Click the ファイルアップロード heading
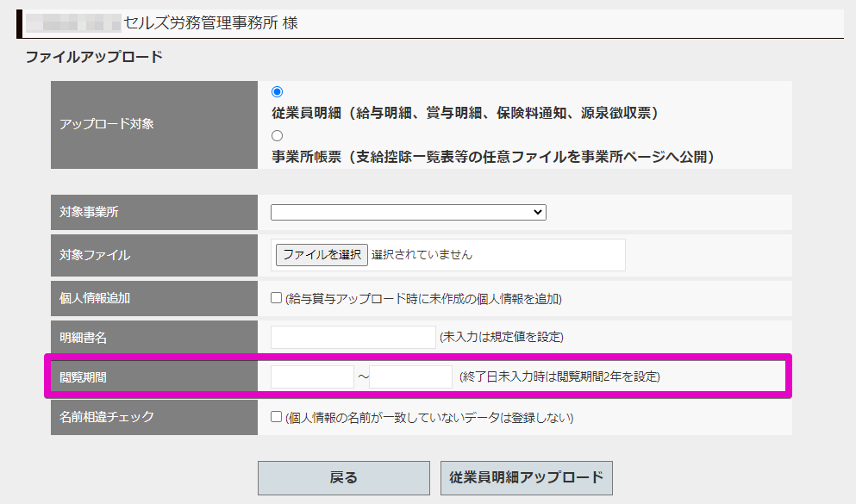The height and width of the screenshot is (504, 856). coord(94,57)
